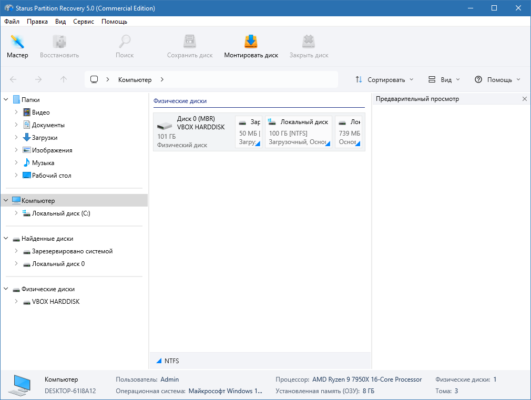Image resolution: width=531 pixels, height=400 pixels.
Task: Select Компьютер in the tree
Action: 38,201
